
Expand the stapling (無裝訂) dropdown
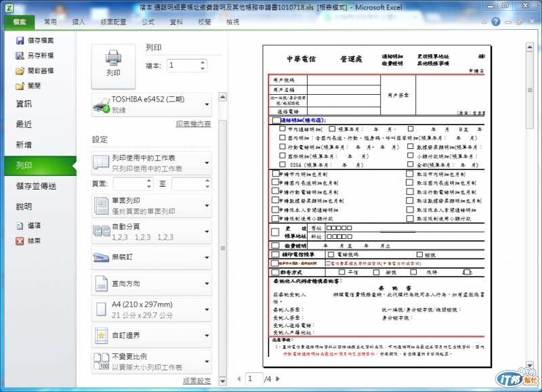pyautogui.click(x=207, y=258)
